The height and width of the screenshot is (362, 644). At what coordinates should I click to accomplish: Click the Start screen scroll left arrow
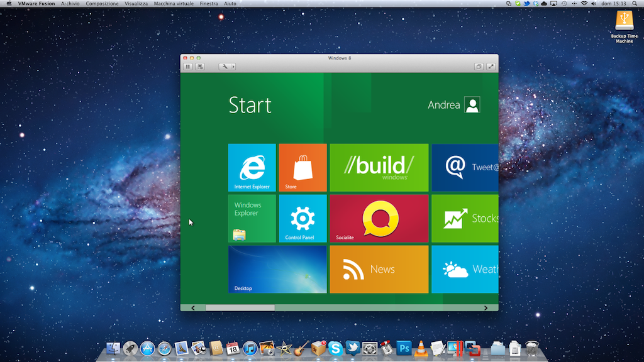[193, 308]
